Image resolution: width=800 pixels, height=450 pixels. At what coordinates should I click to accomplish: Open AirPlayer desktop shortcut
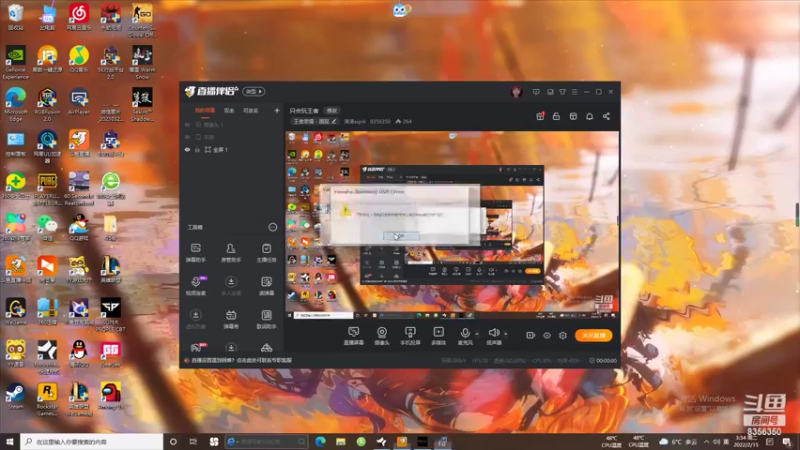click(x=79, y=101)
